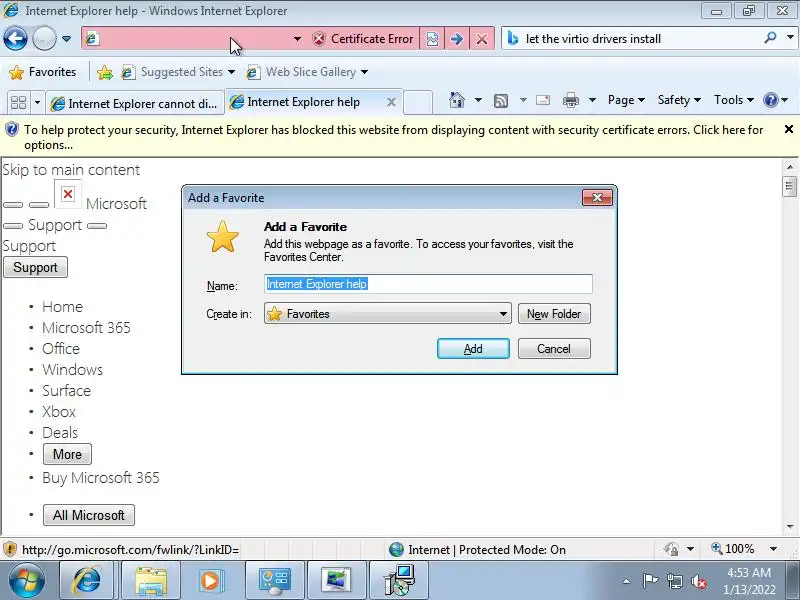Viewport: 800px width, 600px height.
Task: Open a new blank tab
Action: (x=418, y=103)
